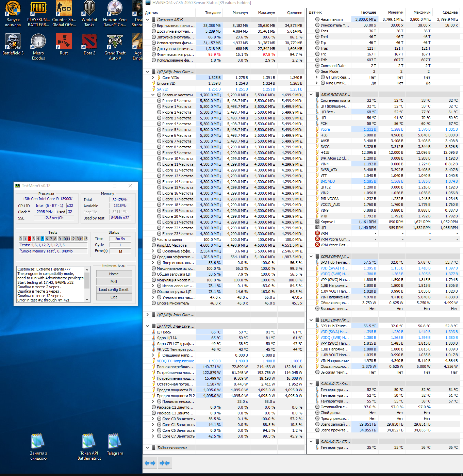
Task: Select the Horizon Zero Dawn shortcut
Action: pos(115,14)
